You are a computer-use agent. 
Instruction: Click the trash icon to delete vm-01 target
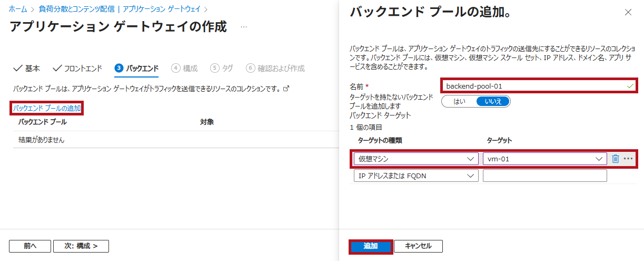click(x=615, y=159)
